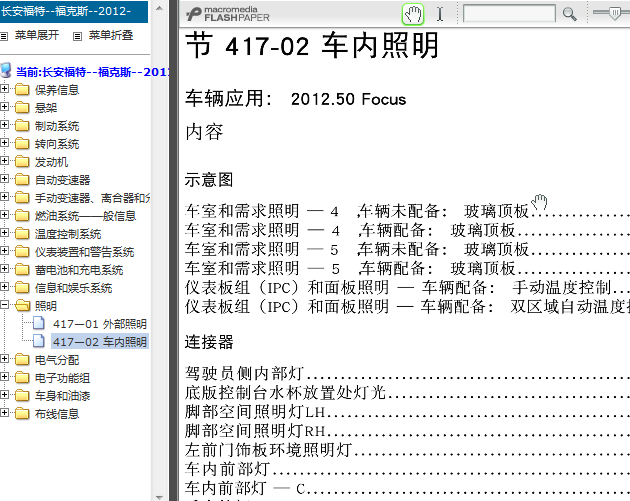Select the 417—02 车内照明 tree item
630x501 pixels.
pos(100,341)
